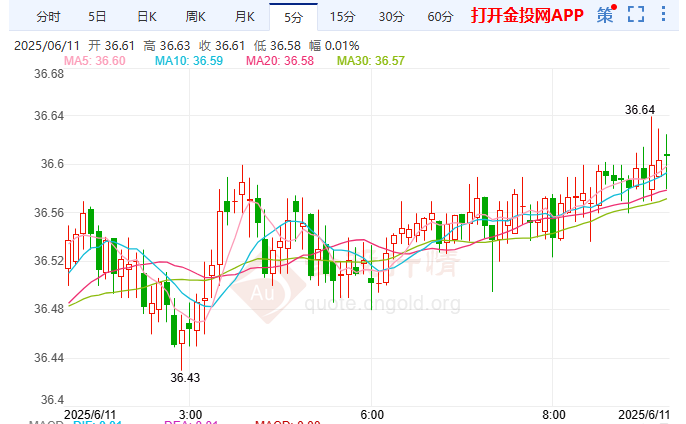Screen dimensions: 686x424
Task: Click the 低 36.58 low value
Action: coord(277,46)
